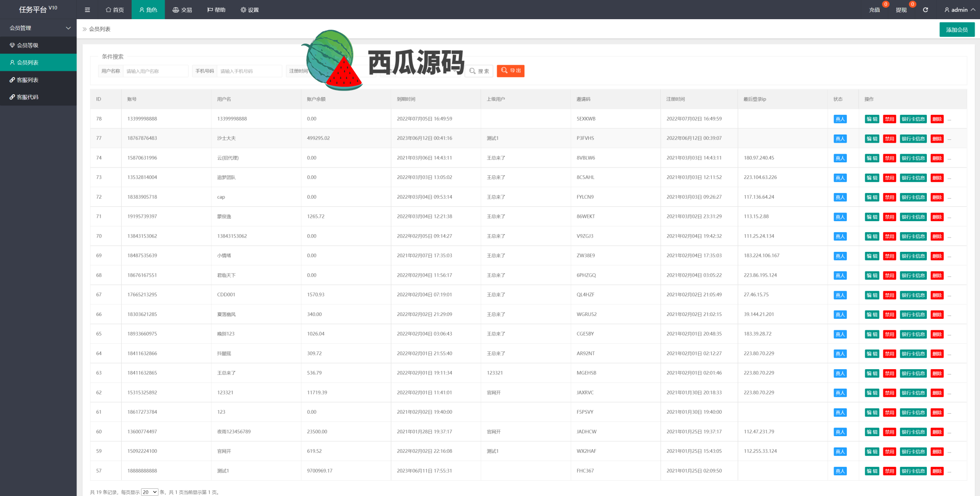The height and width of the screenshot is (496, 980).
Task: Toggle the sidebar collapse hamburger icon
Action: tap(87, 10)
